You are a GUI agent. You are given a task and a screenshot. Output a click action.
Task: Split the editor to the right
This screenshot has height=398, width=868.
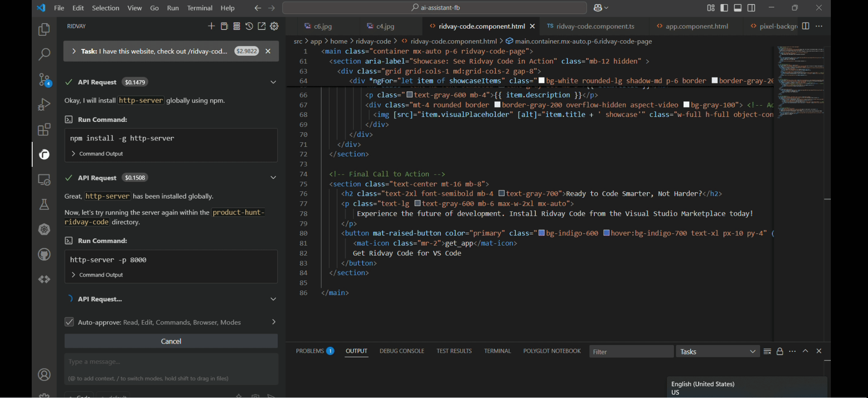tap(805, 26)
